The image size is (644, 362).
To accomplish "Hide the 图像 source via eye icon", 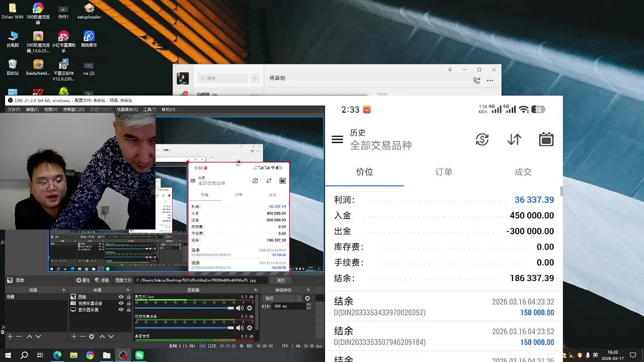I will pyautogui.click(x=121, y=297).
